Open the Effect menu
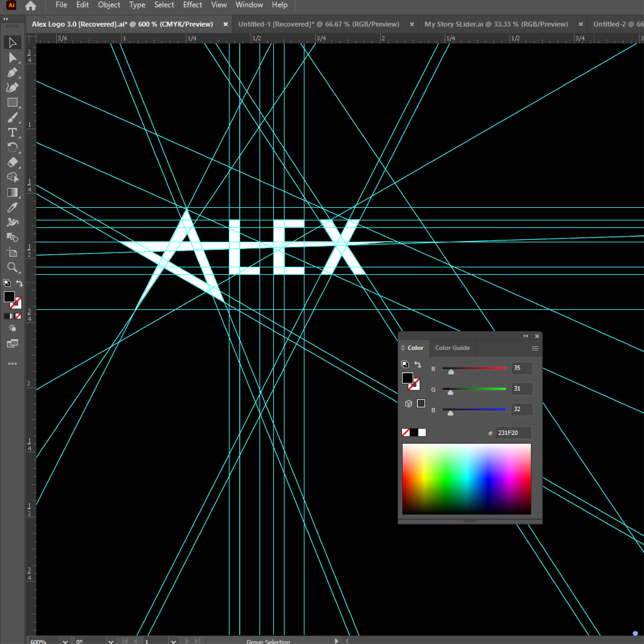This screenshot has width=644, height=644. coord(192,5)
